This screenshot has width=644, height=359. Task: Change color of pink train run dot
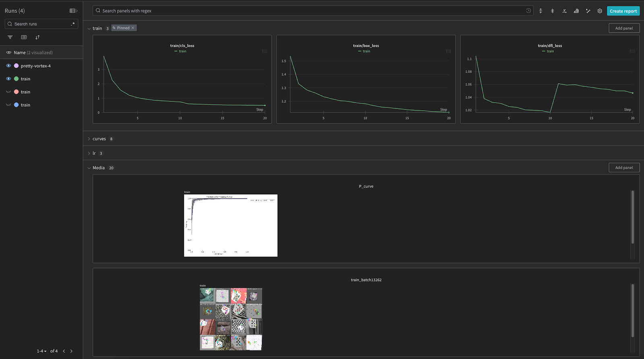[17, 92]
